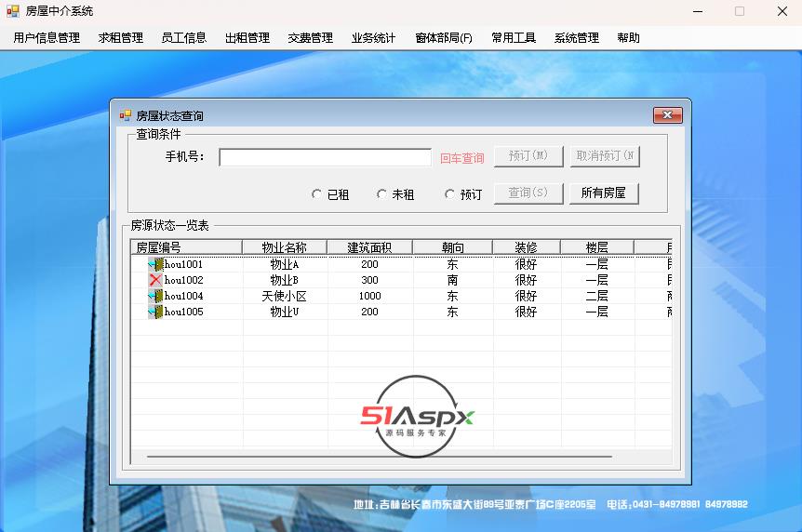Click the 物业B cell
This screenshot has width=802, height=532.
285,280
